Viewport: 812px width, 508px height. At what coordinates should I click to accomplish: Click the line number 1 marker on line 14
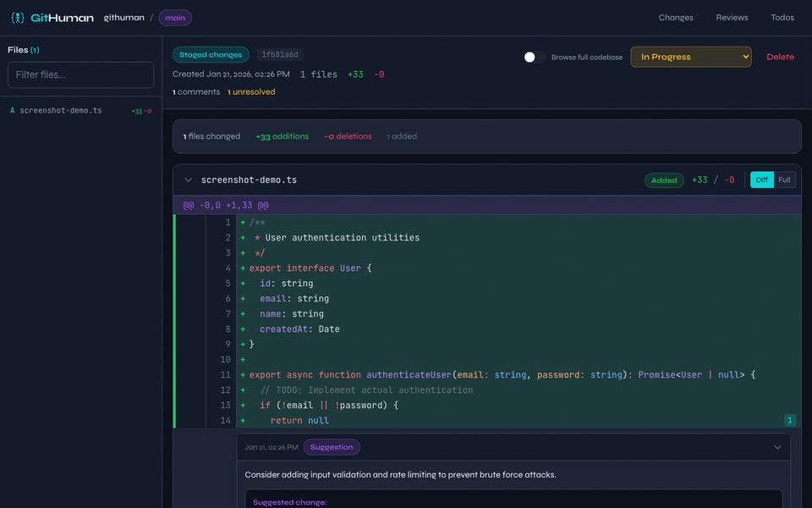789,419
